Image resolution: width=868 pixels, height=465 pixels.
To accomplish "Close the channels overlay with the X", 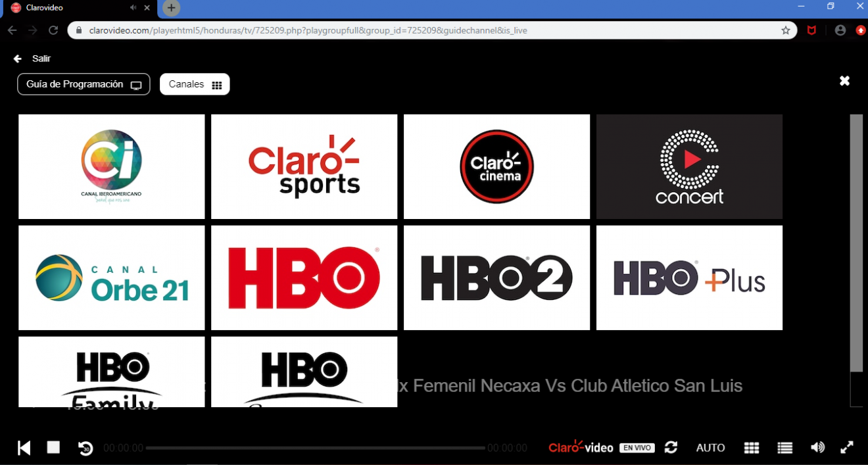I will pos(845,81).
